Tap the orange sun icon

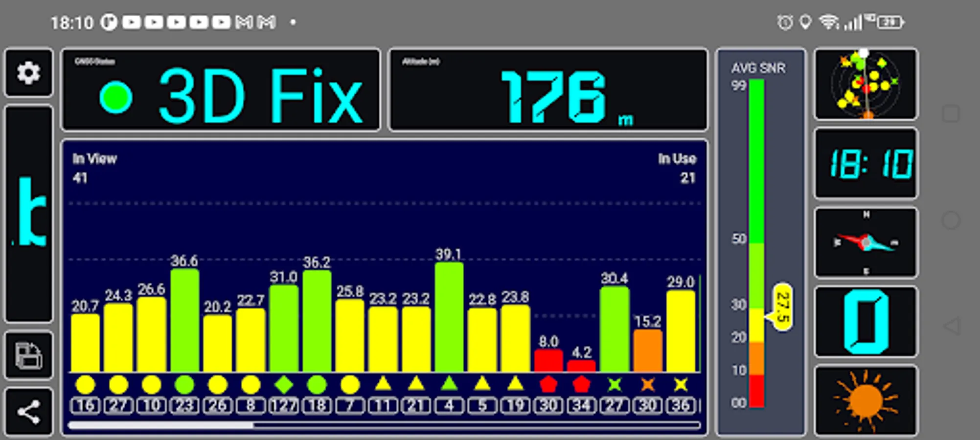[866, 400]
